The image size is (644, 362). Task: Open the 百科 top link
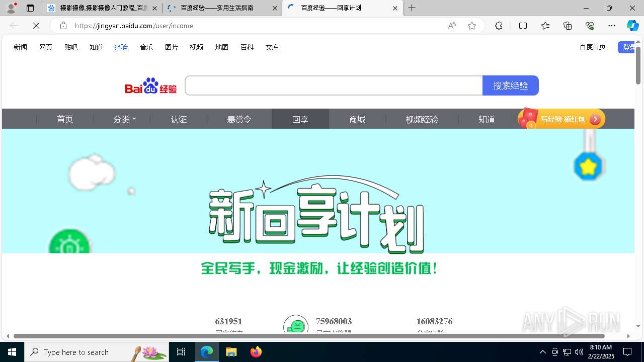pos(247,47)
